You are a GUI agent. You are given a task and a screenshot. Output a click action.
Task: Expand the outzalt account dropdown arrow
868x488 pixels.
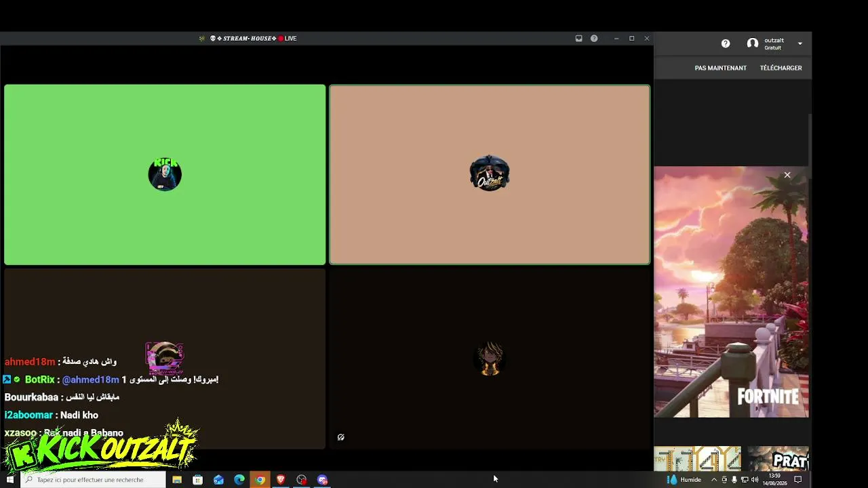[800, 43]
